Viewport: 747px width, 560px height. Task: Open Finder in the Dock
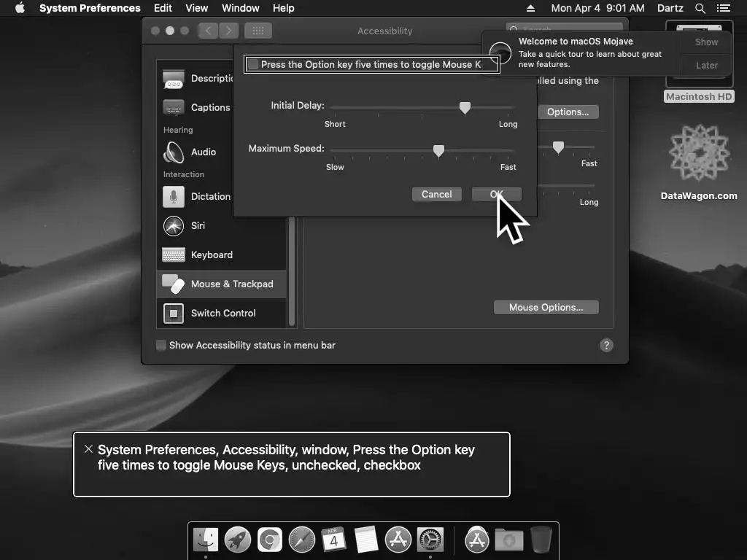pos(205,540)
